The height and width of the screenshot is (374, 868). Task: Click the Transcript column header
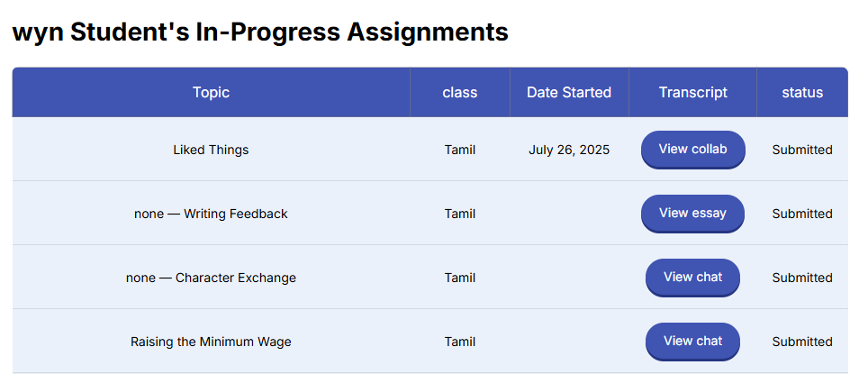tap(692, 92)
